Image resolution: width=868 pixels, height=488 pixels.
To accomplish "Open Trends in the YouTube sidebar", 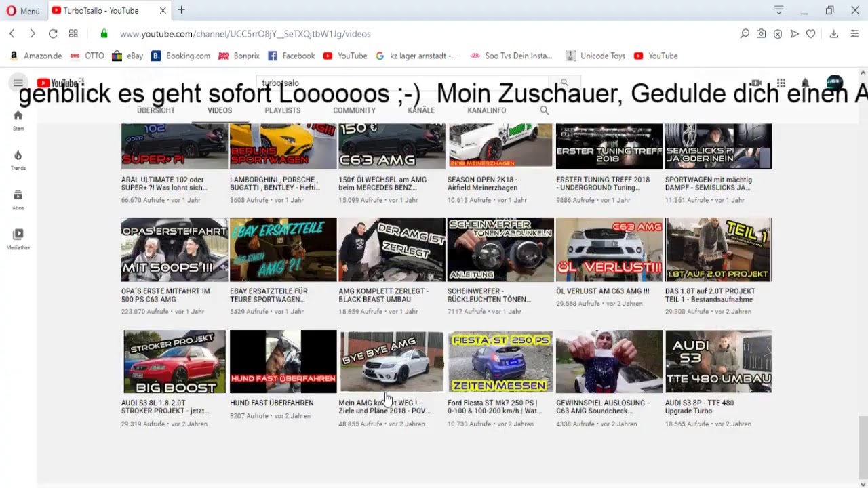I will tap(18, 160).
